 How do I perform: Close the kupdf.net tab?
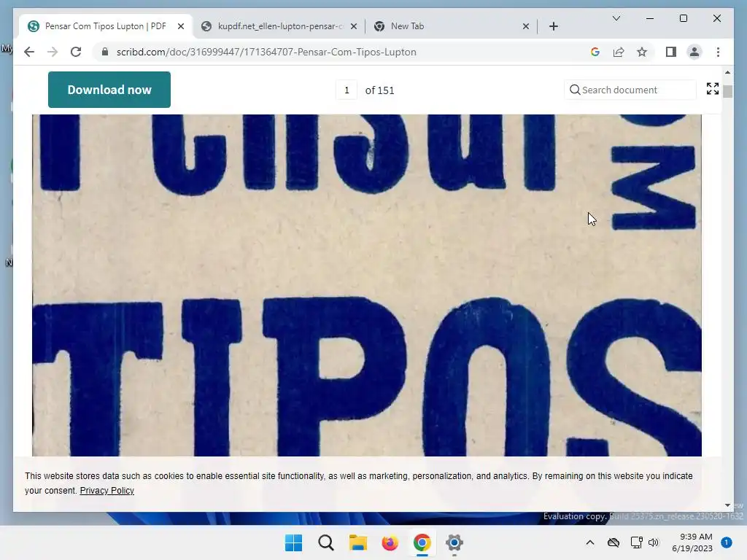[x=354, y=26]
